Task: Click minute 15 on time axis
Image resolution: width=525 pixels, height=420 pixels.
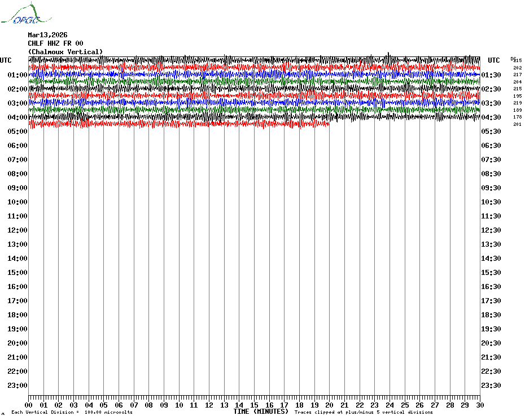Action: coord(254,405)
